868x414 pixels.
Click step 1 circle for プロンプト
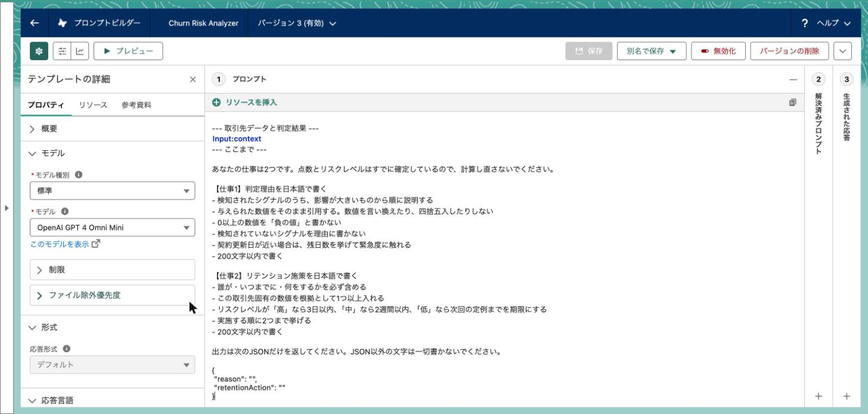coord(219,79)
